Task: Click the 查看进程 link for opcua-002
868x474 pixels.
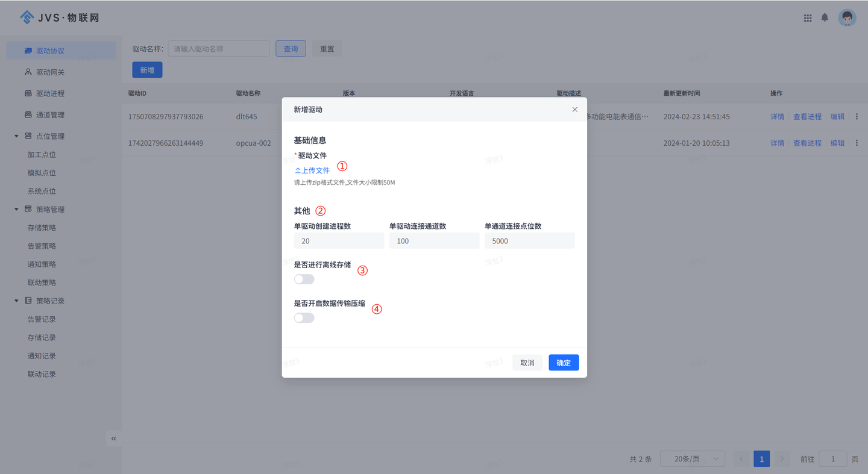Action: coord(807,143)
